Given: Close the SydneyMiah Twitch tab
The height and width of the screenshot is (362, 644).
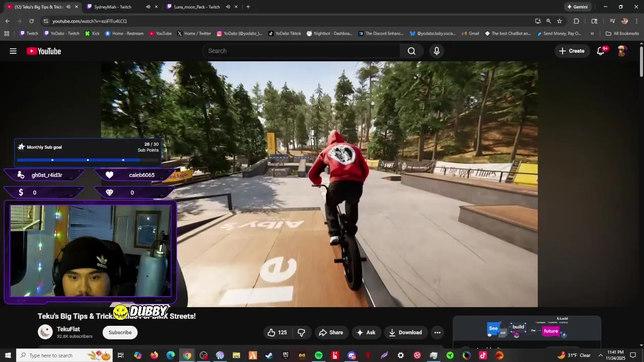Looking at the screenshot, I should tap(156, 7).
